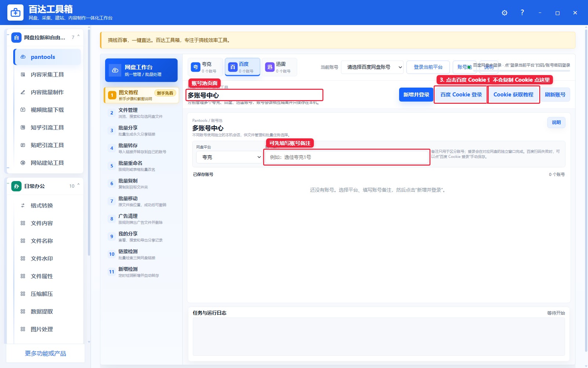Collapse the 日常办公 sidebar group
The width and height of the screenshot is (588, 368).
pos(78,185)
